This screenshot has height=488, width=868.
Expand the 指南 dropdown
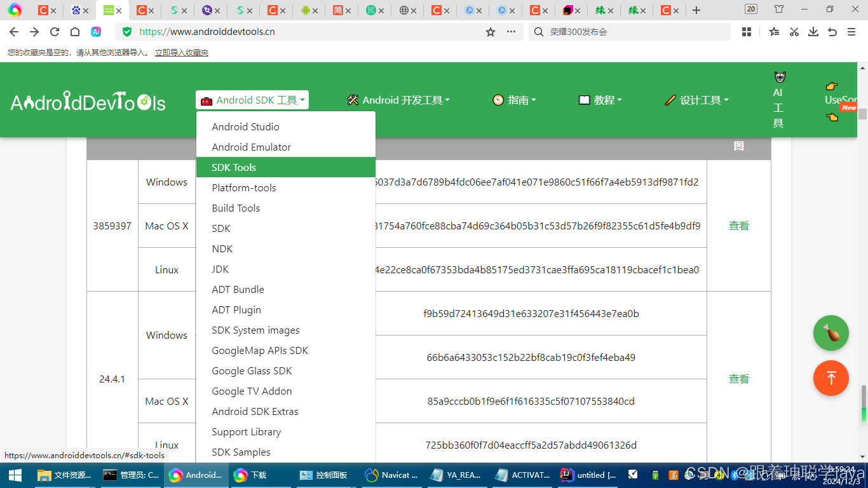[514, 100]
